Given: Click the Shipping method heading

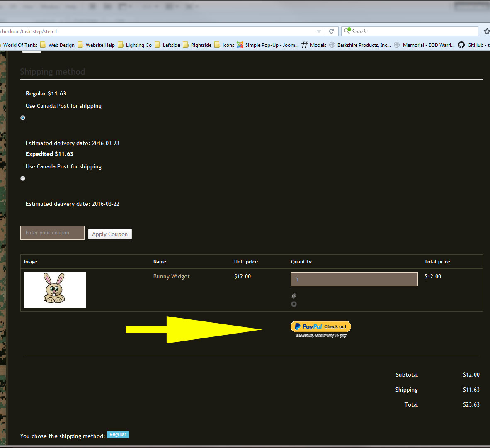Looking at the screenshot, I should click(x=53, y=72).
